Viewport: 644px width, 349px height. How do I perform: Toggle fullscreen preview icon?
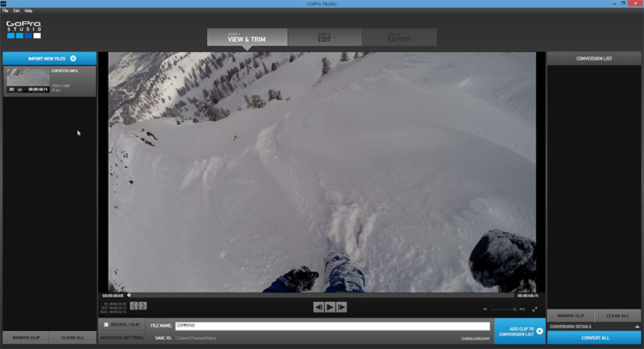coord(535,309)
